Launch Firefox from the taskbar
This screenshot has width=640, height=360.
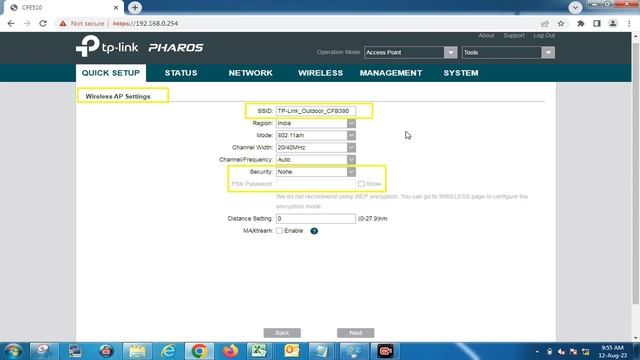pyautogui.click(x=230, y=351)
